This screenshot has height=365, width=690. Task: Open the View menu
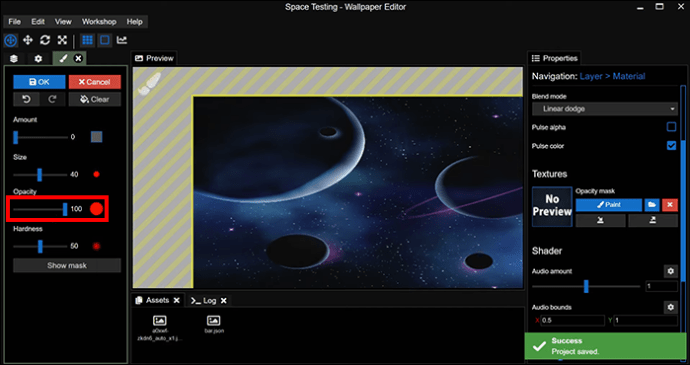63,22
